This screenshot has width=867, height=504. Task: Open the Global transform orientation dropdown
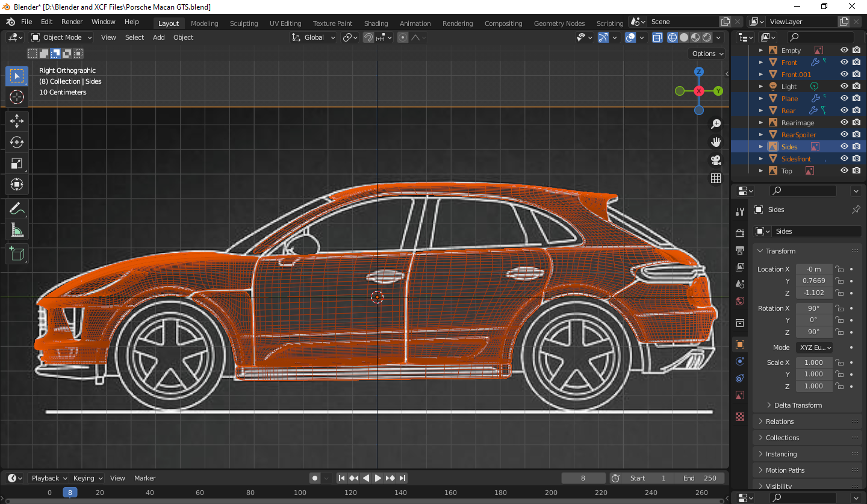click(x=314, y=37)
